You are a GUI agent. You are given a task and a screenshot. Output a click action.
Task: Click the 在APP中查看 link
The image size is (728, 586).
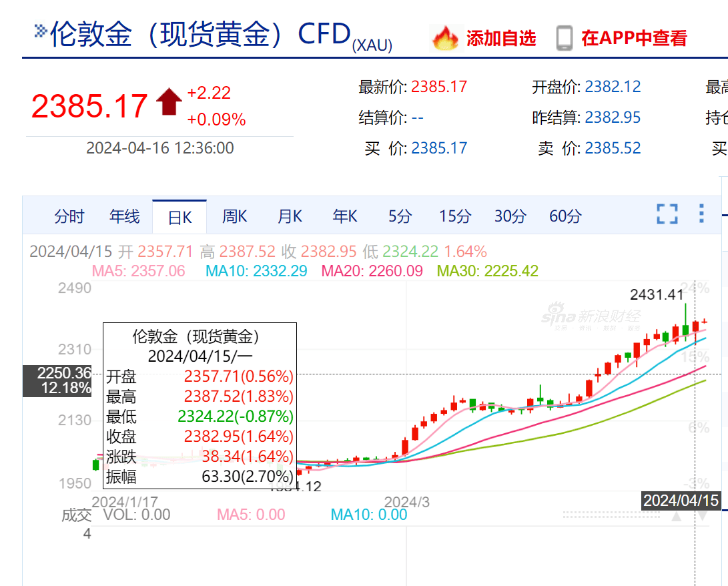tap(634, 39)
